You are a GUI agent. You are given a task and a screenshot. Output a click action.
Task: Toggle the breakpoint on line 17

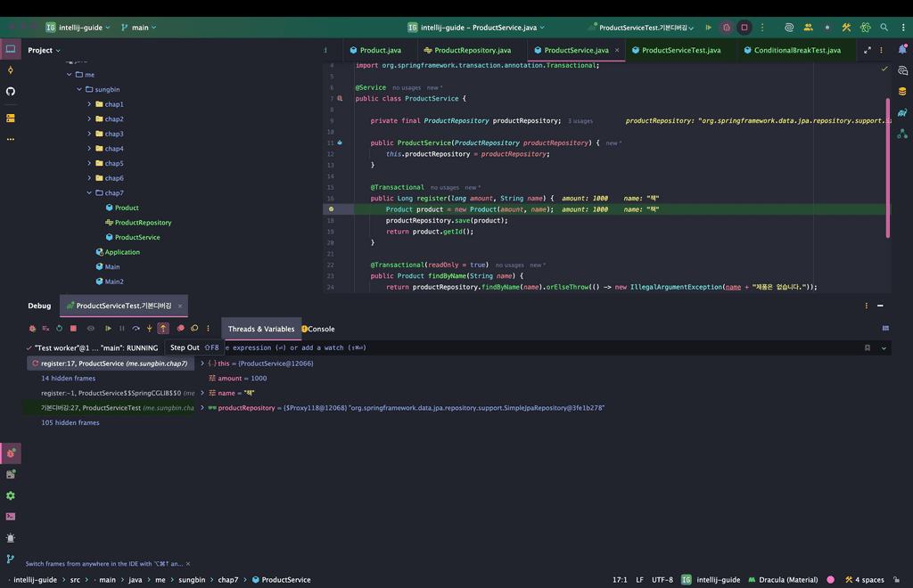(331, 209)
